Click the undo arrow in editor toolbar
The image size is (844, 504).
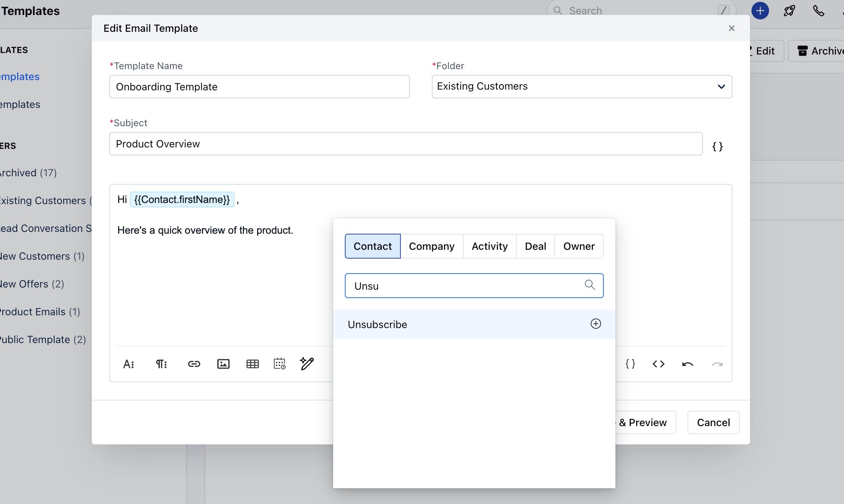click(687, 364)
